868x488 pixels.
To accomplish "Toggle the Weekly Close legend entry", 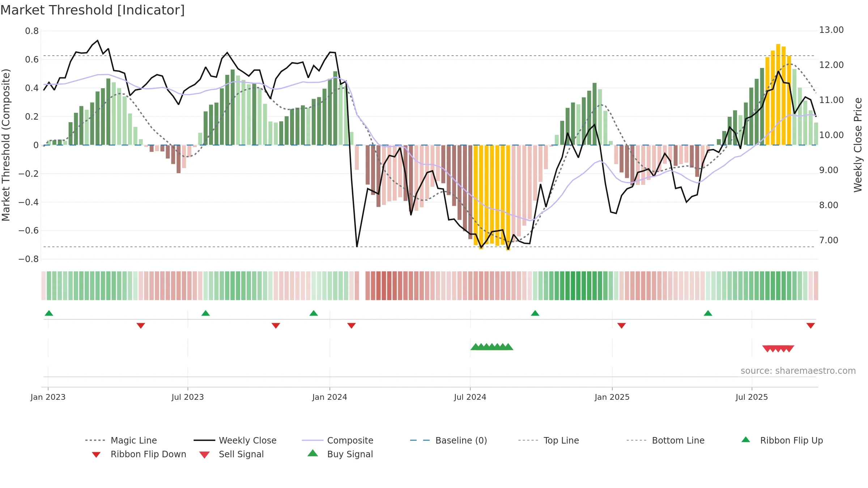I will point(235,440).
